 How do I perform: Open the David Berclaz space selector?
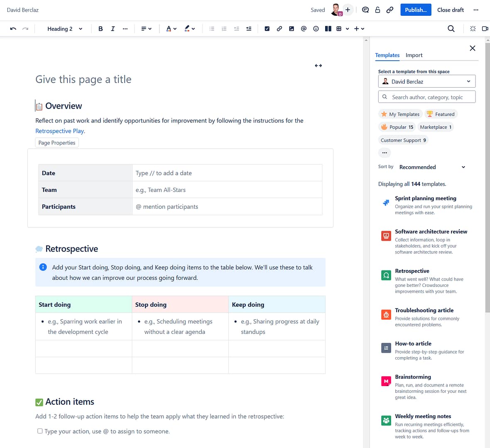426,81
